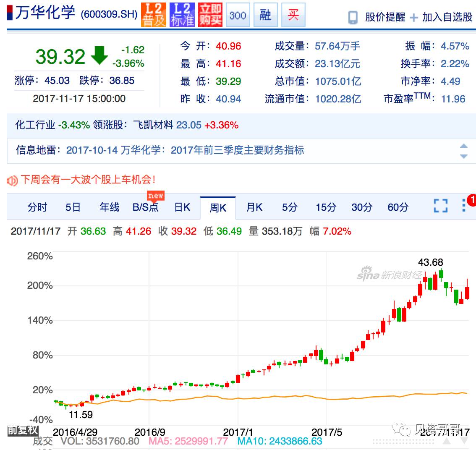
Task: Show previous 信息地雷 news item arrow
Action: [x=463, y=146]
